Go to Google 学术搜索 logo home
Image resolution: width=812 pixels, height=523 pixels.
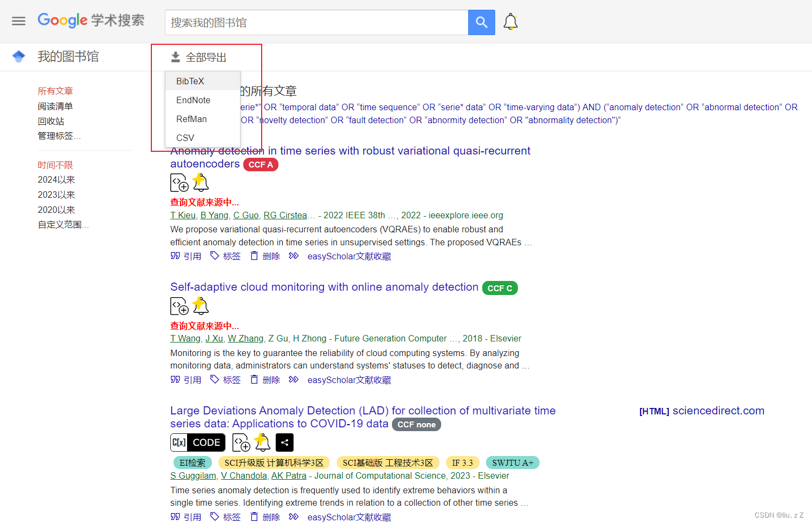(x=91, y=21)
